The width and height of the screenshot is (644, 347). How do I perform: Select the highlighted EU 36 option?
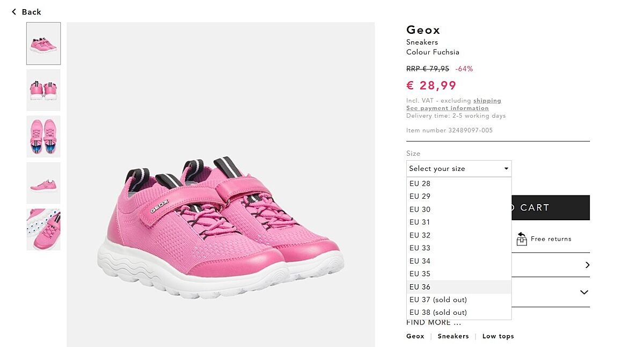click(420, 287)
